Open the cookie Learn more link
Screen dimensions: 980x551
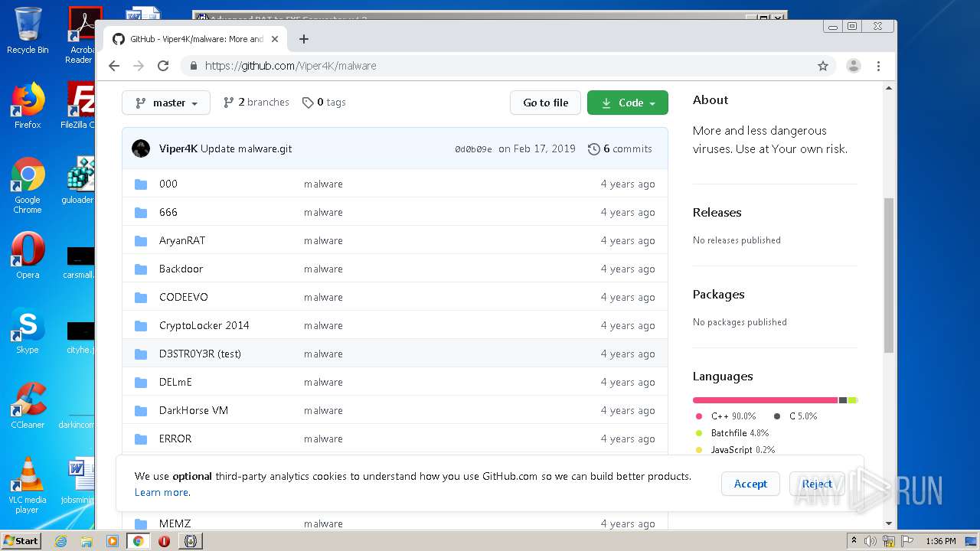162,492
